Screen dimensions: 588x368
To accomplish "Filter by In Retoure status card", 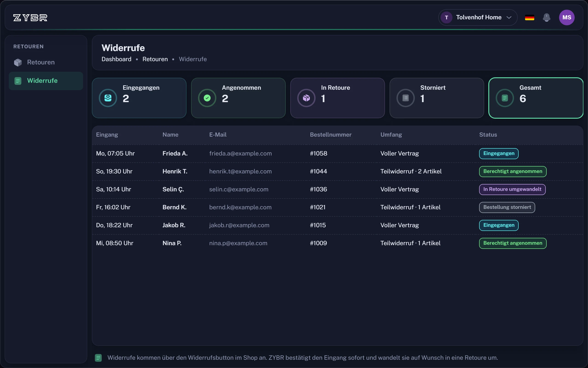I will [337, 98].
